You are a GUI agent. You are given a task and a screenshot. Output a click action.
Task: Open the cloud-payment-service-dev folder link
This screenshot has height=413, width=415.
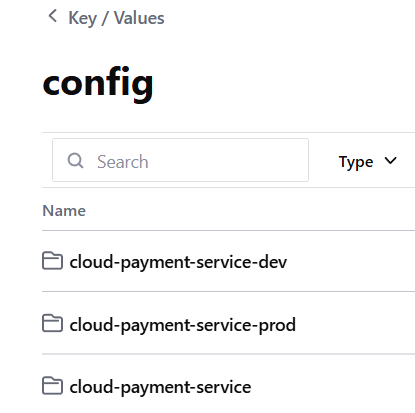click(x=178, y=262)
